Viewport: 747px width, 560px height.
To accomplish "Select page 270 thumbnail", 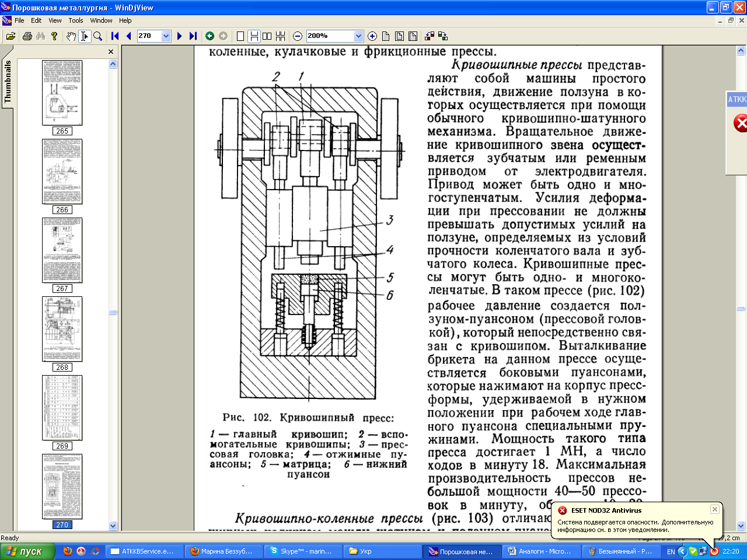I will (62, 487).
